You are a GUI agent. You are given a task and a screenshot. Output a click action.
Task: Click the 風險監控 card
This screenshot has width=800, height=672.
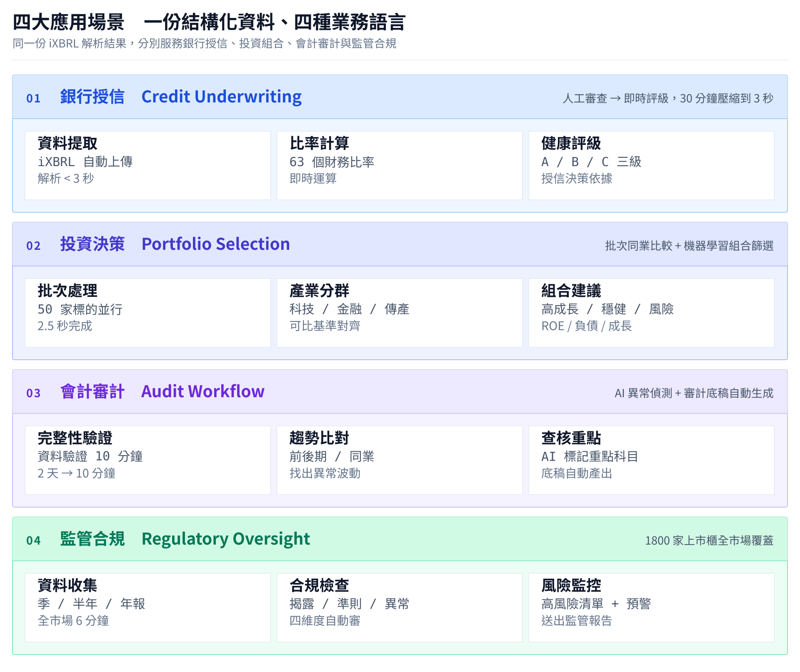coord(652,607)
